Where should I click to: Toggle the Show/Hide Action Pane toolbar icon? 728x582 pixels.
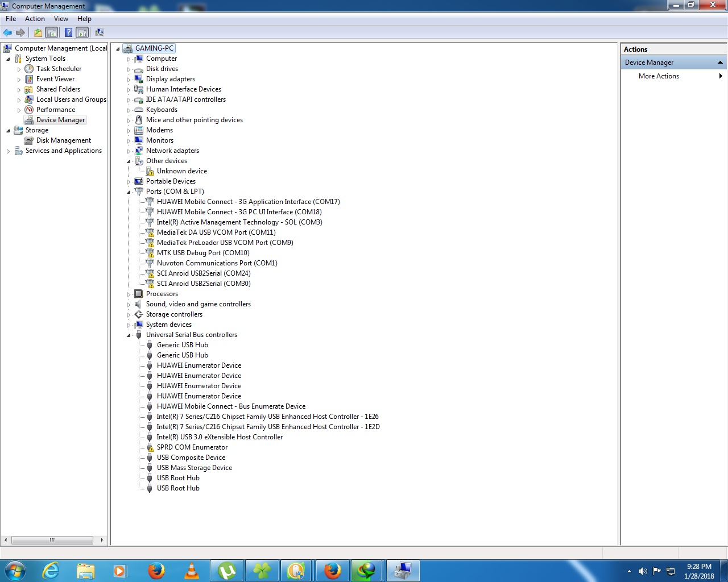point(82,32)
